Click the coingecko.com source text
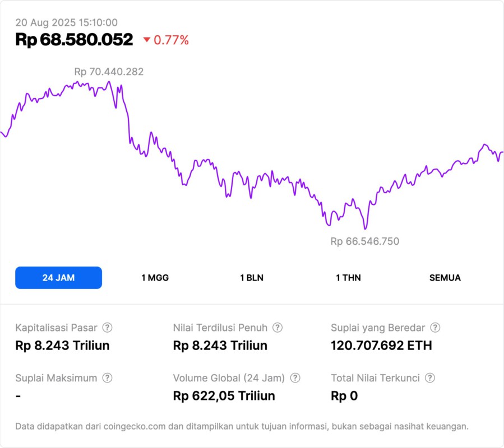Viewport: 504px width, 448px height. click(x=135, y=426)
